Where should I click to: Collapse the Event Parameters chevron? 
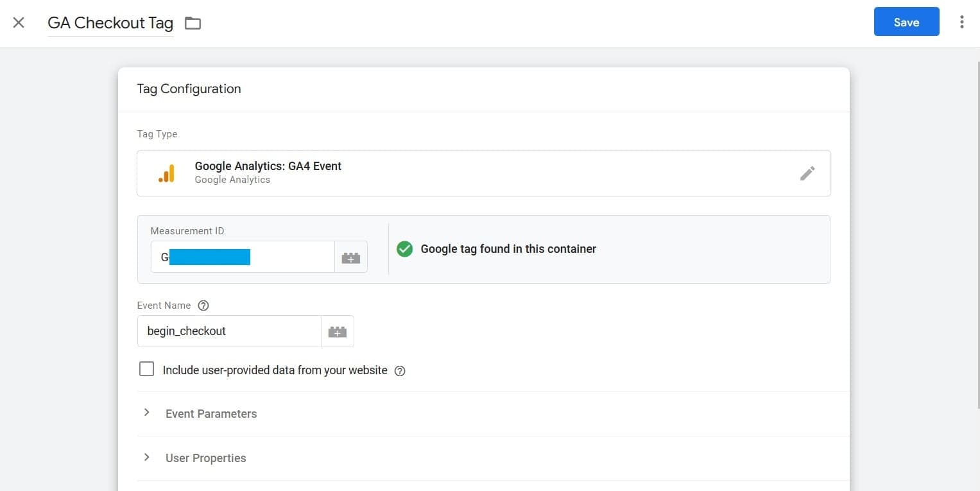click(x=147, y=413)
